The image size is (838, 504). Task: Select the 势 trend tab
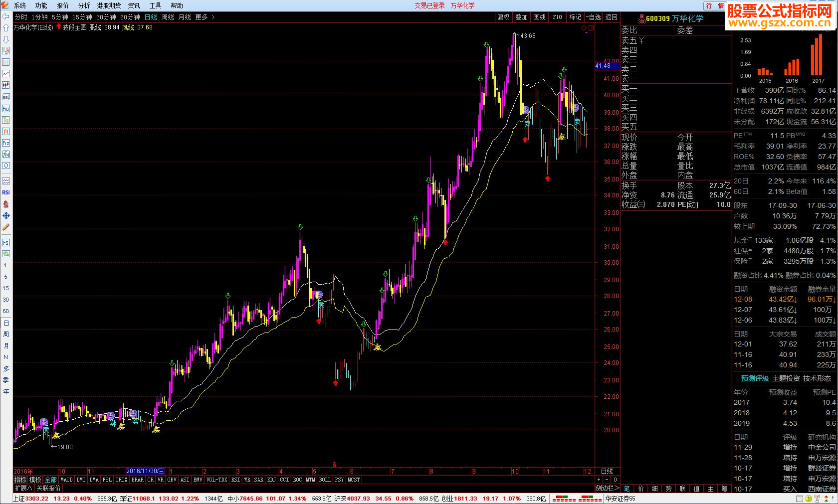click(668, 489)
